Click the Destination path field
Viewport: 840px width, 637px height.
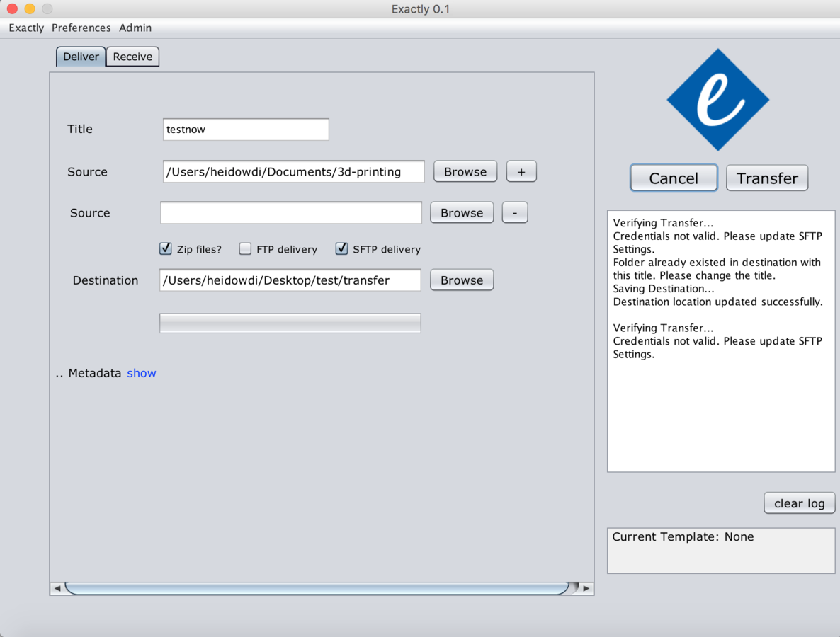[x=290, y=280]
